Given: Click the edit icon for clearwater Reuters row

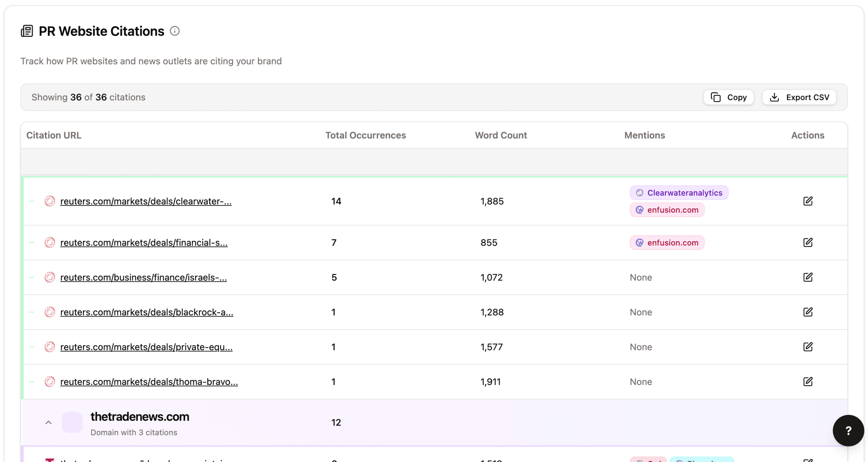Looking at the screenshot, I should click(x=808, y=201).
